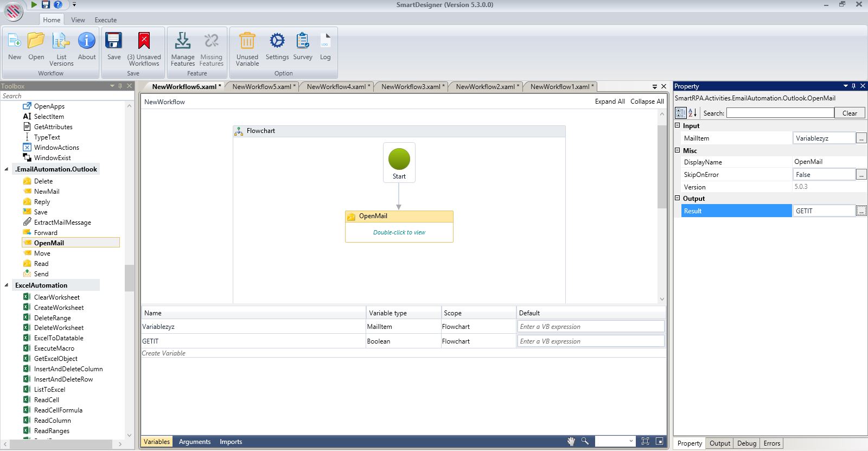This screenshot has width=868, height=451.
Task: Switch to the Imports tab
Action: pyautogui.click(x=231, y=442)
